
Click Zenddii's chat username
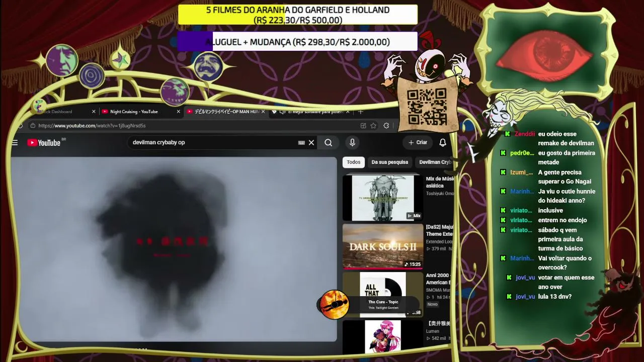pyautogui.click(x=525, y=134)
